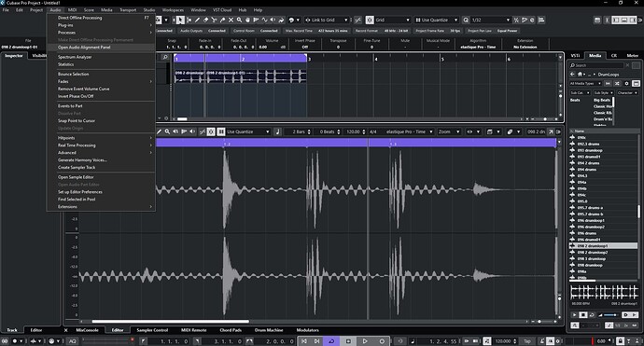
Task: Select the 098 3 drumloop file in list
Action: 592,258
